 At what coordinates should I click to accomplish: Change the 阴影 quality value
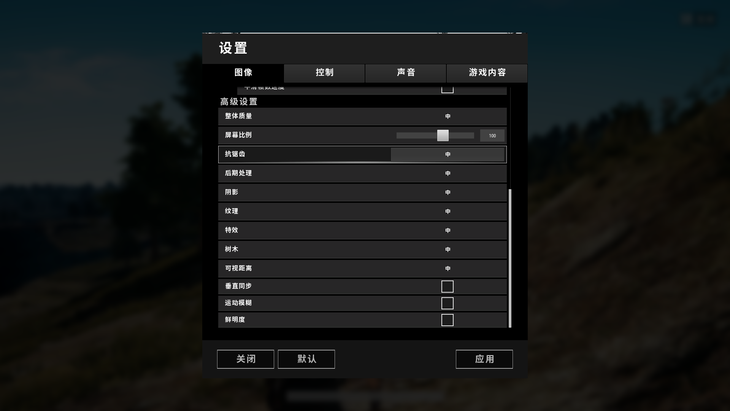click(448, 193)
